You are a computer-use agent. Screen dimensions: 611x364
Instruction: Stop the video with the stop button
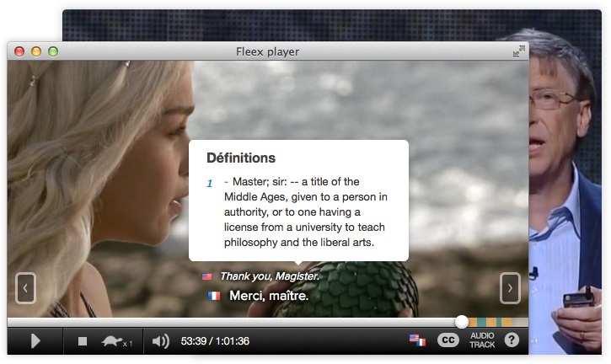83,341
